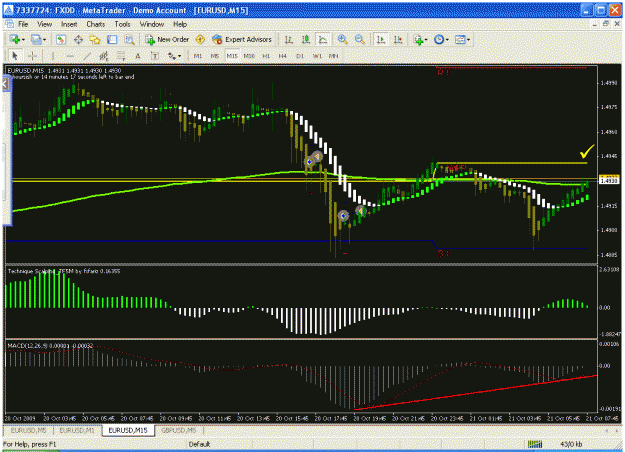This screenshot has height=452, width=625.
Task: Set timeframe to MN
Action: pyautogui.click(x=334, y=56)
